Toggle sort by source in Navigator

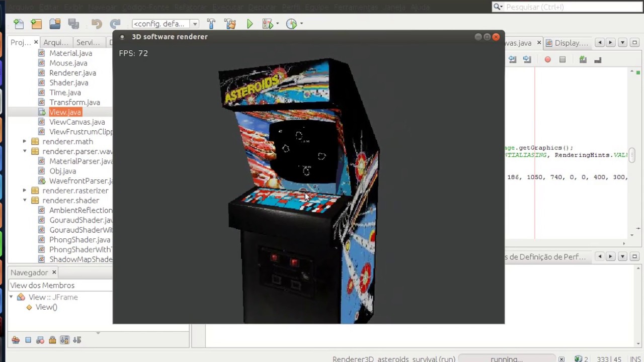point(77,340)
